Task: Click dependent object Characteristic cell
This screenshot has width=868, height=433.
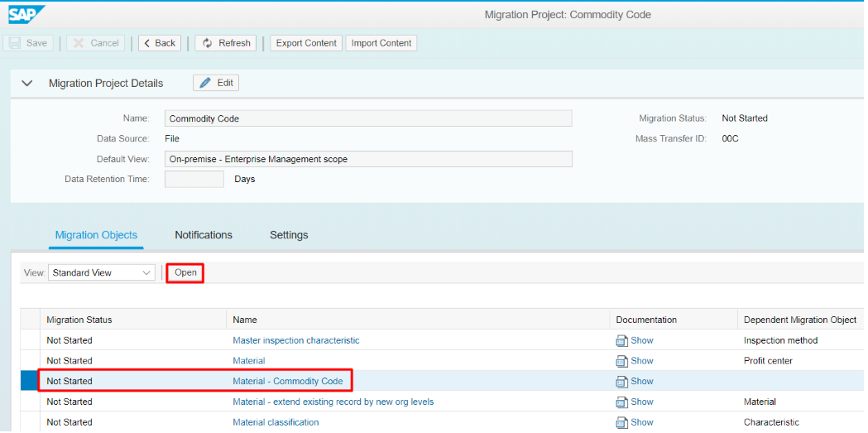Action: click(772, 422)
